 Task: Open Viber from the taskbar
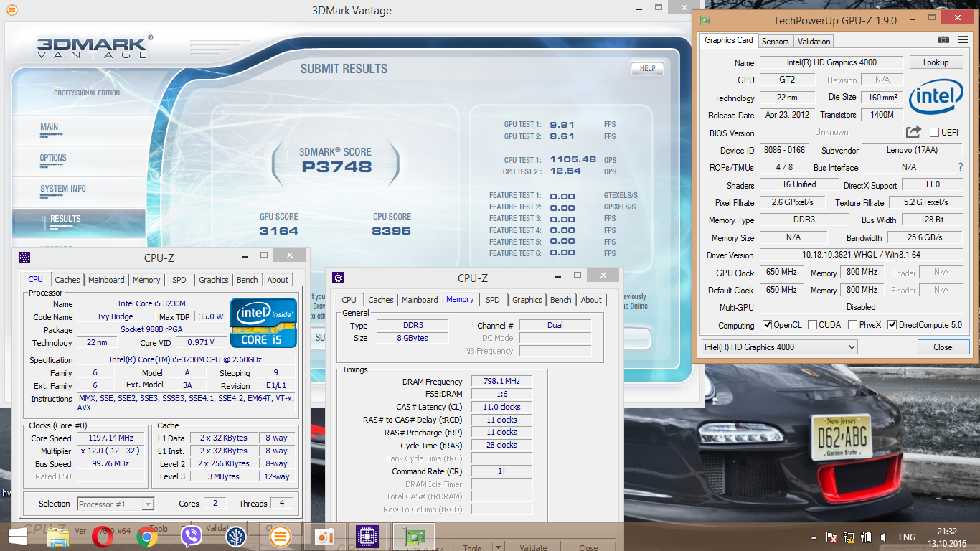(192, 537)
